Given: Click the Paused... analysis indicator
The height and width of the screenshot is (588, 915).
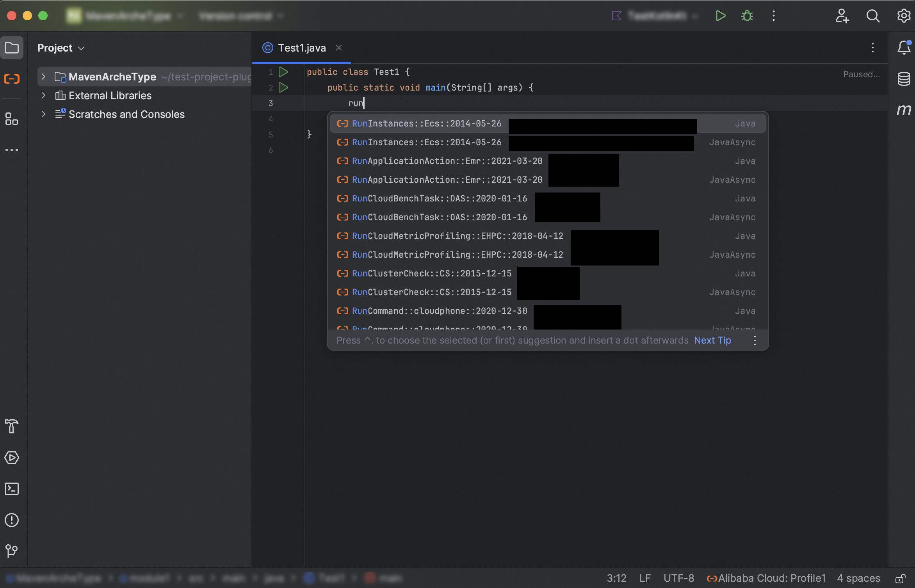Looking at the screenshot, I should (x=861, y=74).
